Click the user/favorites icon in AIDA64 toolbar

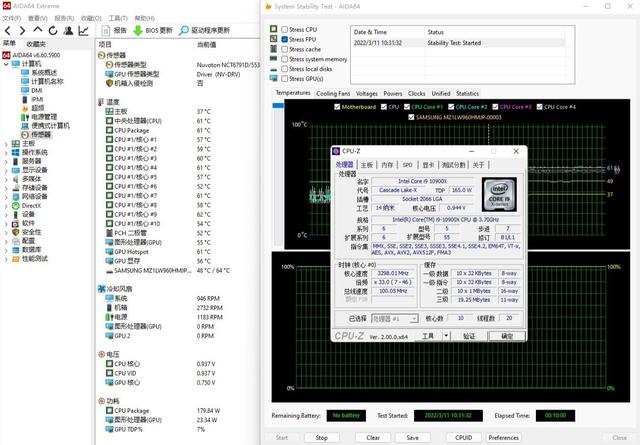(69, 31)
